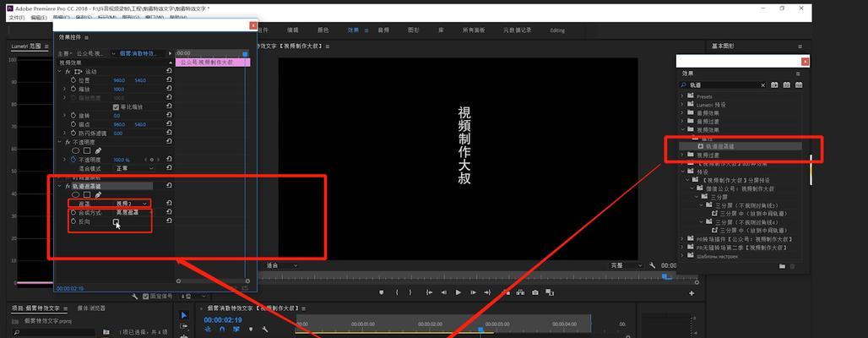This screenshot has height=338, width=868.
Task: Add keyframe for 不透明度 value
Action: pos(151,160)
